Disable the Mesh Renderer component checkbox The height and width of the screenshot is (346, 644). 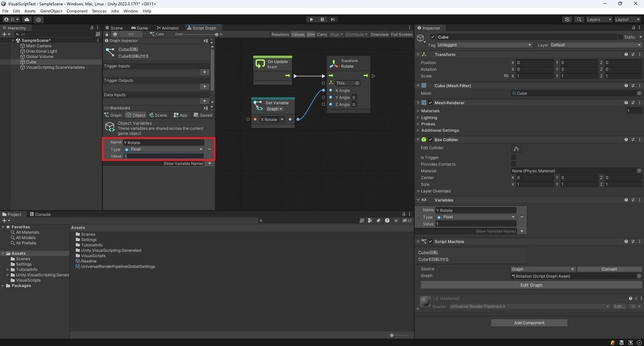pyautogui.click(x=430, y=102)
